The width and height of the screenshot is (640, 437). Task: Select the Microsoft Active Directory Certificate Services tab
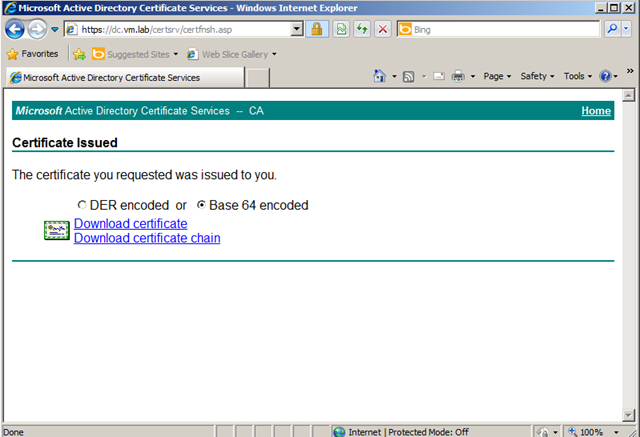(x=125, y=78)
